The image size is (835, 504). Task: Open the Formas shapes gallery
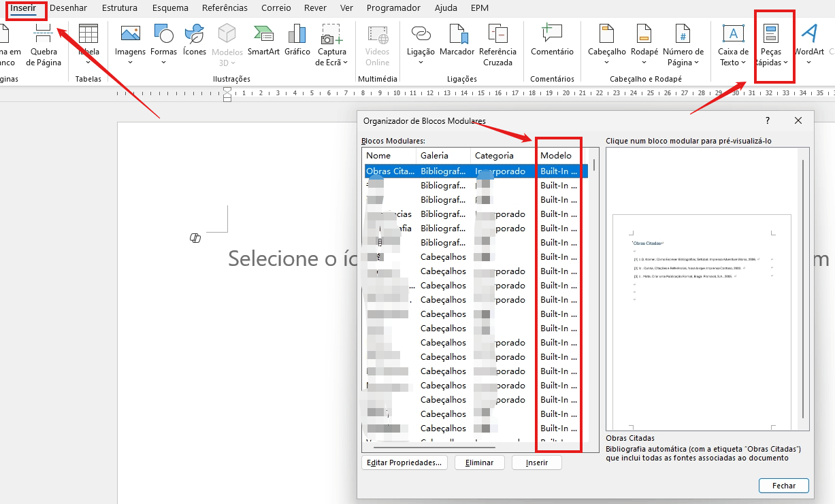pos(164,33)
